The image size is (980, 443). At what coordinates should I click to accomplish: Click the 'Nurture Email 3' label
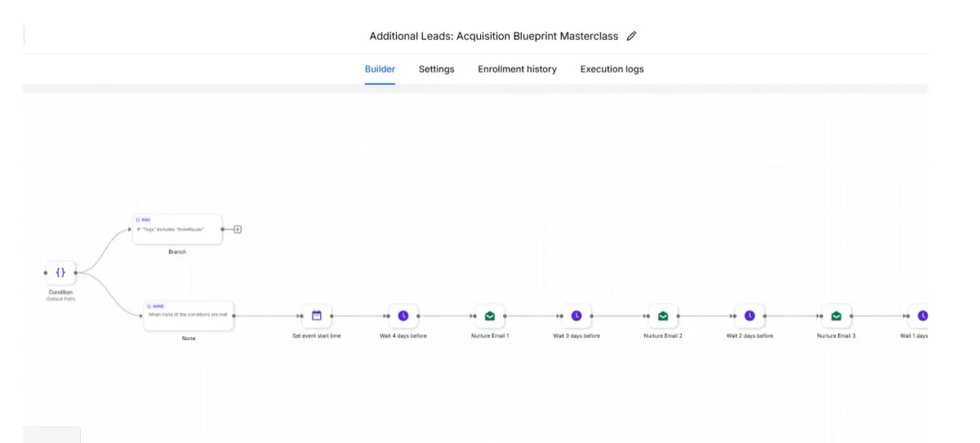pyautogui.click(x=836, y=336)
